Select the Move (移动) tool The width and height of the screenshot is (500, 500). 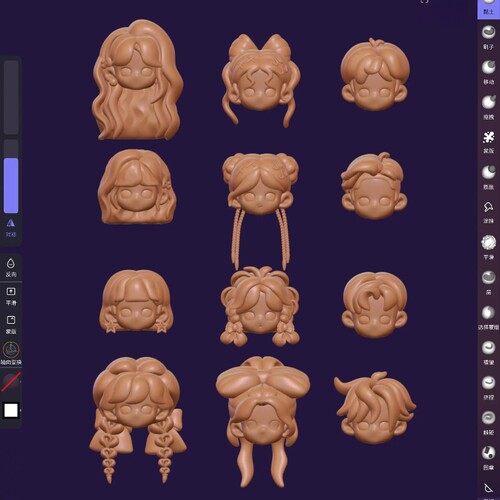488,72
